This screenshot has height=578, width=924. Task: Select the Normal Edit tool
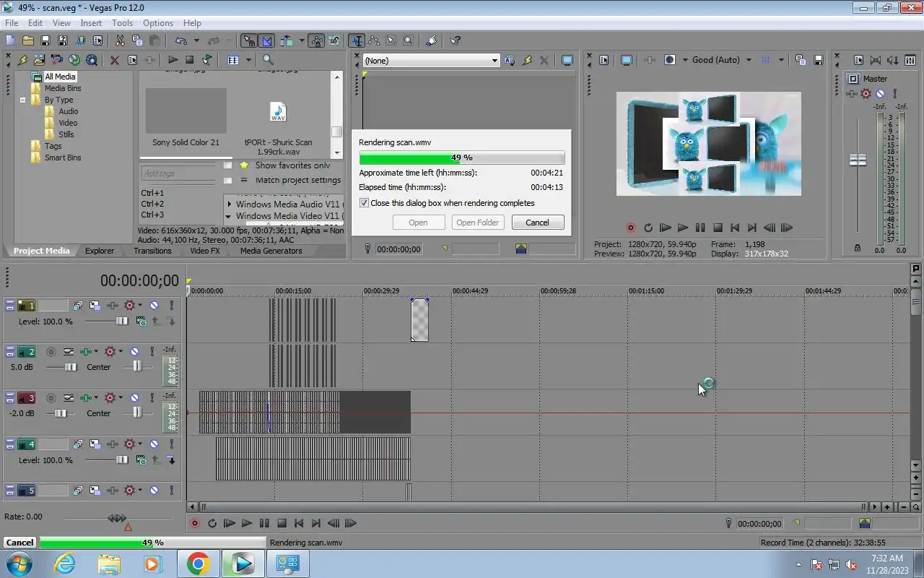click(x=357, y=40)
